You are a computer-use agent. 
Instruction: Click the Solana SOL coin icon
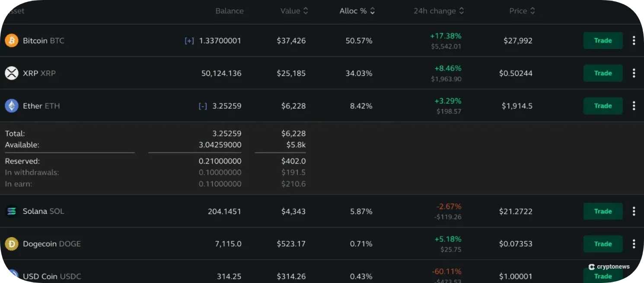tap(11, 211)
